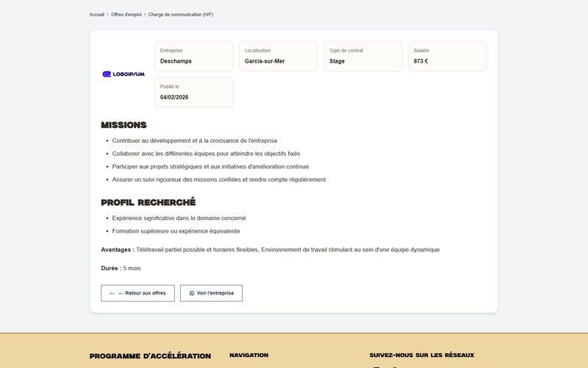Viewport: 588px width, 368px height.
Task: Click the MISSIONS heading
Action: click(123, 125)
